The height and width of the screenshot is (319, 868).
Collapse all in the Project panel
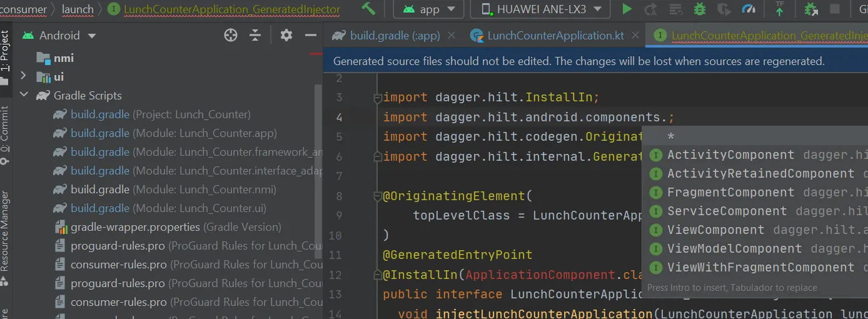[x=255, y=36]
